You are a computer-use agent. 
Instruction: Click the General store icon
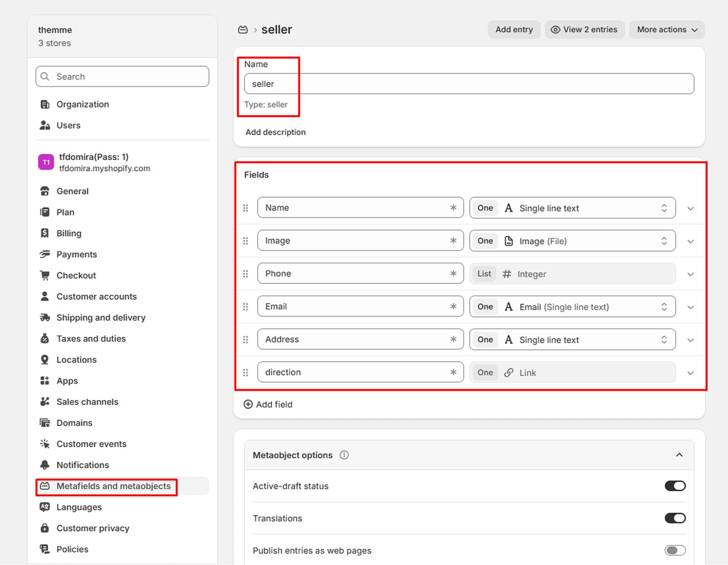[45, 191]
